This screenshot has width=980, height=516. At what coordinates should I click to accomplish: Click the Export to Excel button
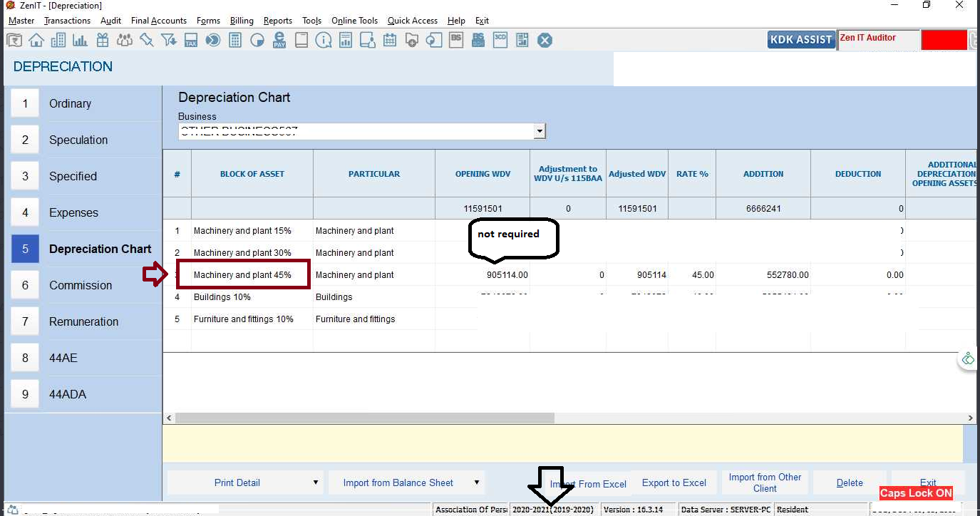point(674,483)
